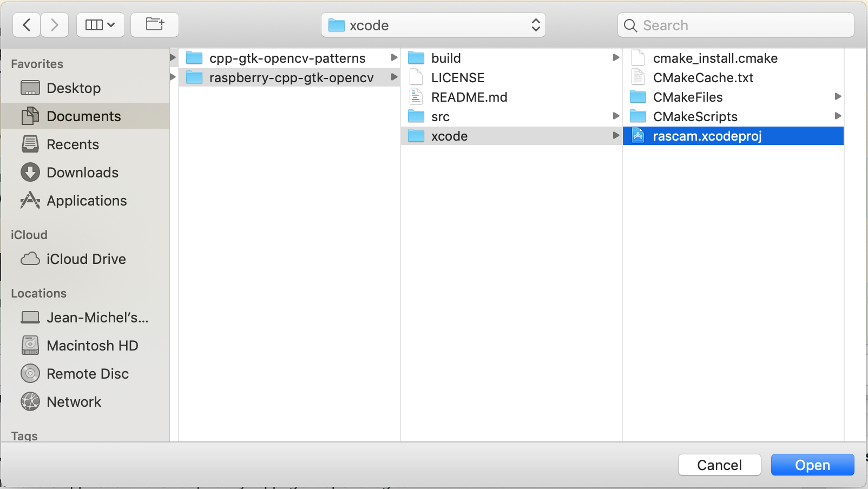This screenshot has height=489, width=868.
Task: Open the column view options button
Action: coord(101,25)
